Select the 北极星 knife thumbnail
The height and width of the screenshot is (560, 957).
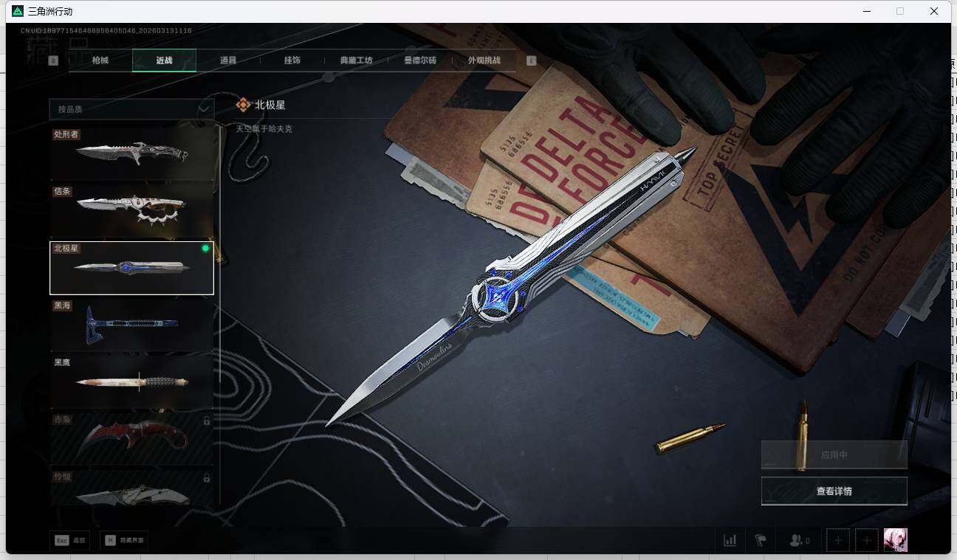[x=131, y=268]
